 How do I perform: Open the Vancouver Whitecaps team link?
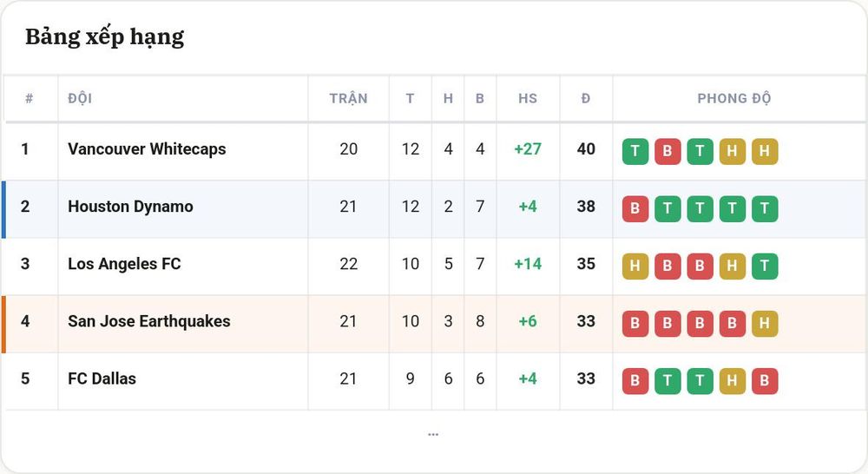click(147, 149)
